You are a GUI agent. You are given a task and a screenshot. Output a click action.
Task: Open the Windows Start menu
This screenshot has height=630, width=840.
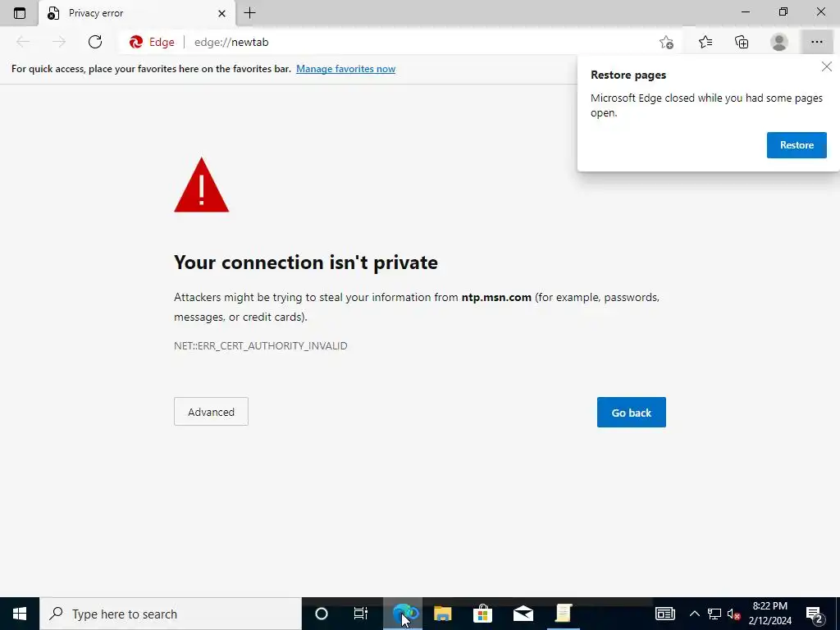pyautogui.click(x=20, y=614)
